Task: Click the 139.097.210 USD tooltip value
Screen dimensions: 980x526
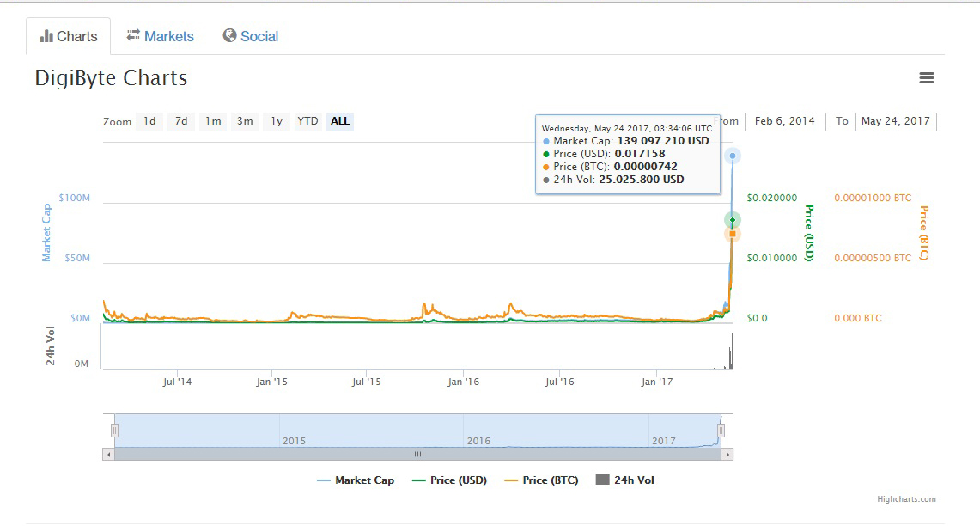Action: click(663, 141)
